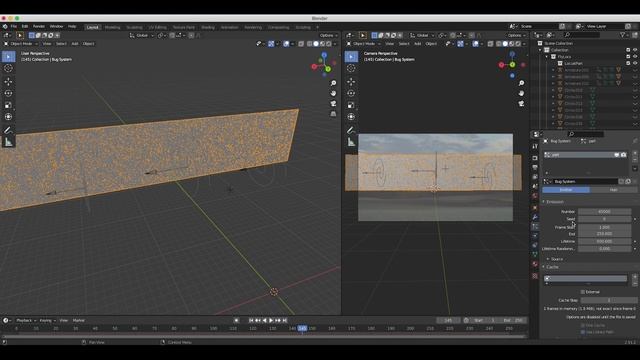
Task: Click the particle Lifetime value field
Action: click(x=604, y=241)
